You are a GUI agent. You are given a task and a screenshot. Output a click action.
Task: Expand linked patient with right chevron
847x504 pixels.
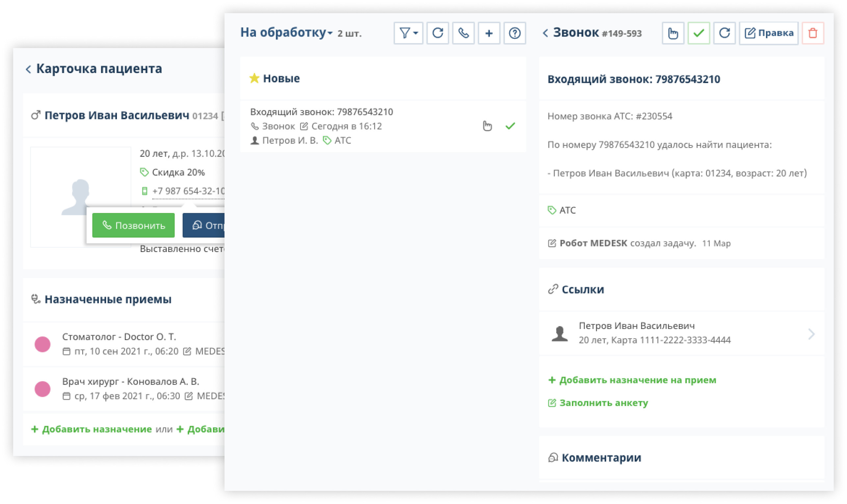click(811, 334)
